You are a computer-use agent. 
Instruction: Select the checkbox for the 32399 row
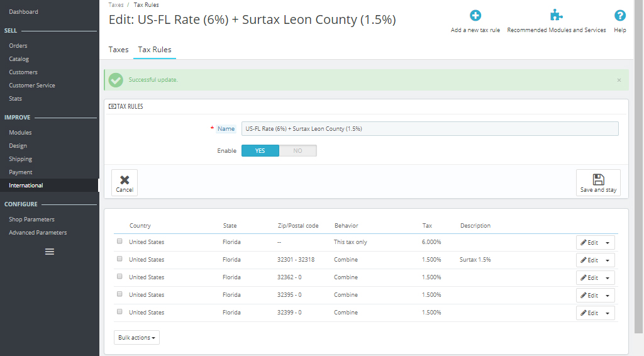[120, 312]
